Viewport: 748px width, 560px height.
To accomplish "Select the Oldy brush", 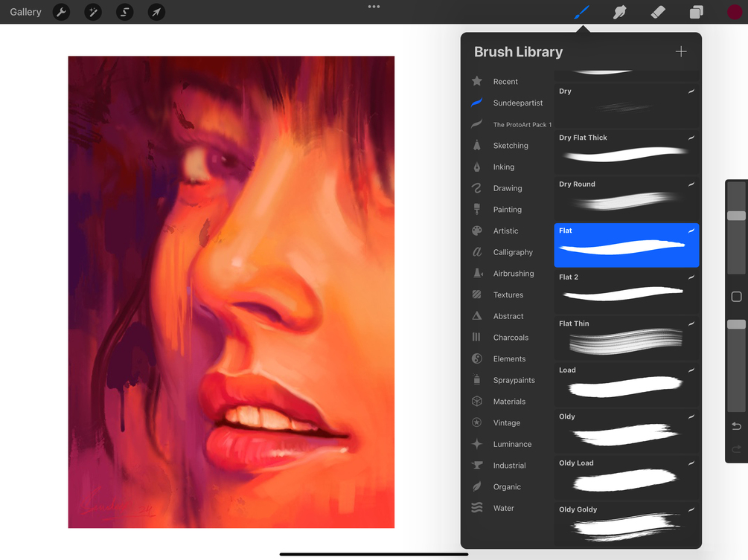I will point(627,431).
